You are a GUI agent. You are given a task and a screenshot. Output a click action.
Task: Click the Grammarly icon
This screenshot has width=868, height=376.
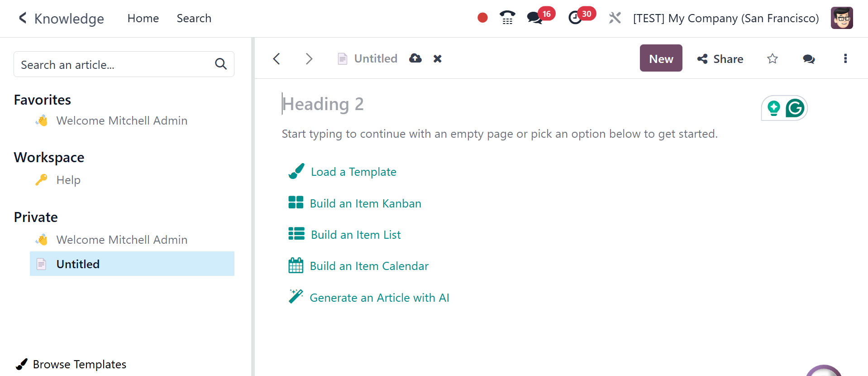(795, 108)
